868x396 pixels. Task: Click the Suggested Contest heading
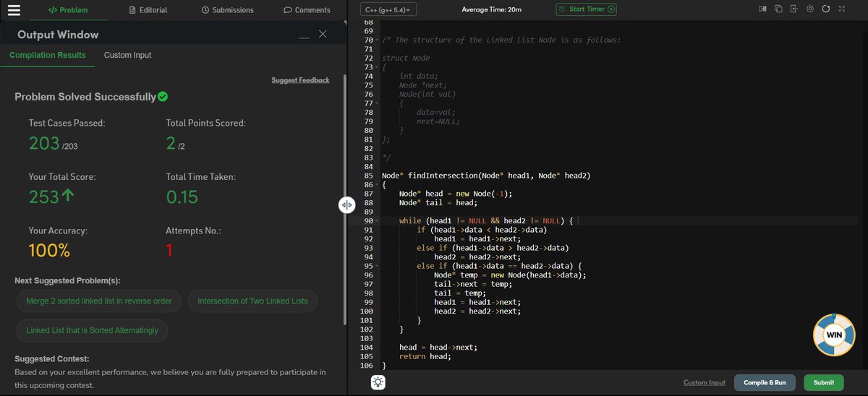(x=51, y=358)
